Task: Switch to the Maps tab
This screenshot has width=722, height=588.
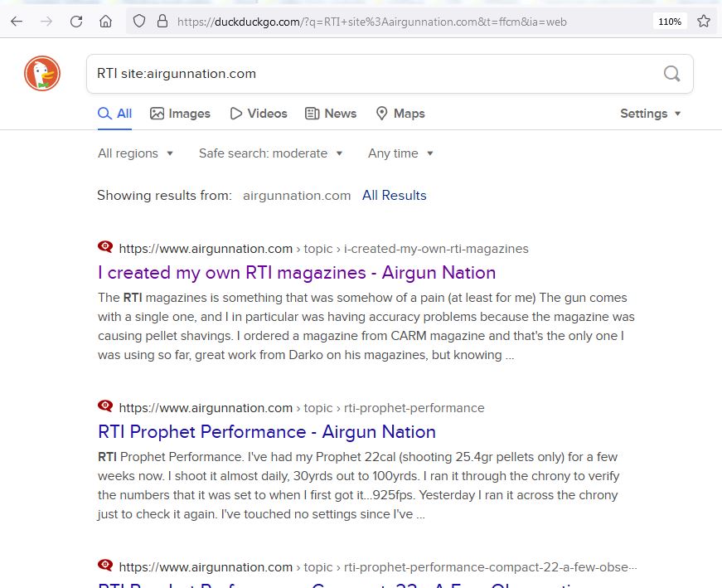Action: (400, 114)
